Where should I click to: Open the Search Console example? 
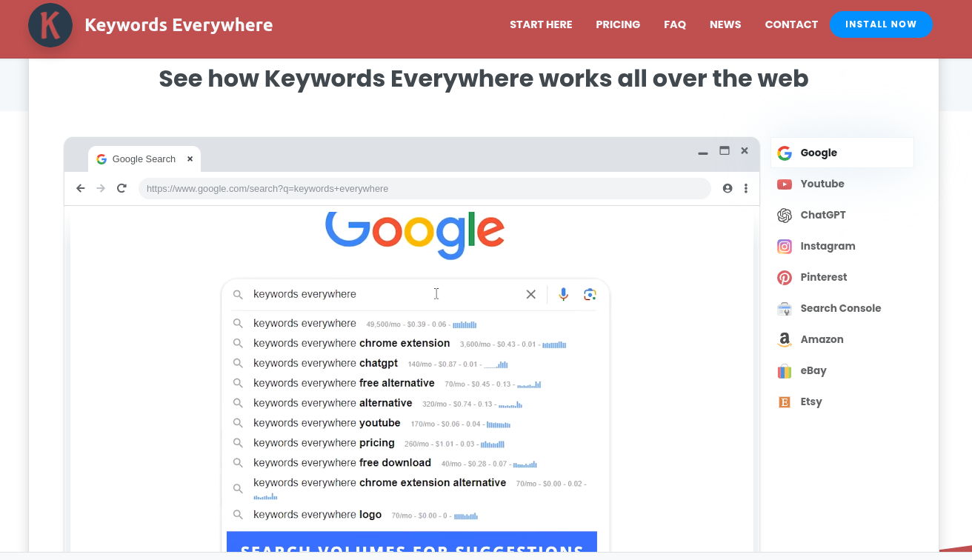[x=840, y=308]
